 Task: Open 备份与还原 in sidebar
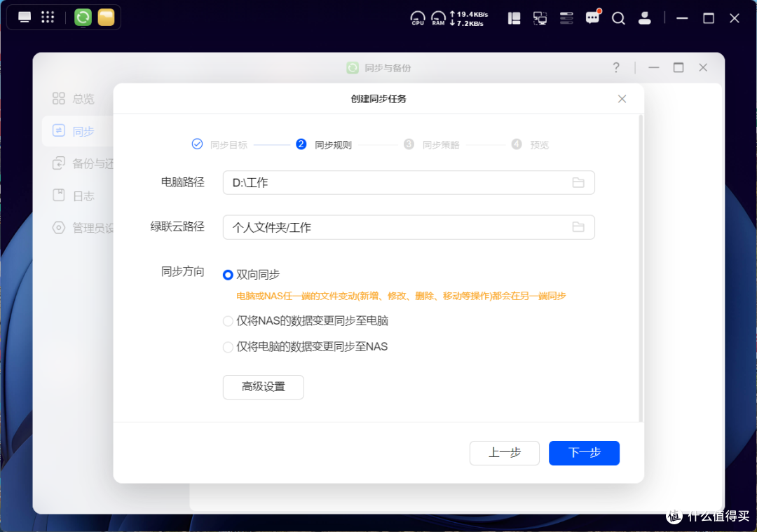click(x=83, y=163)
